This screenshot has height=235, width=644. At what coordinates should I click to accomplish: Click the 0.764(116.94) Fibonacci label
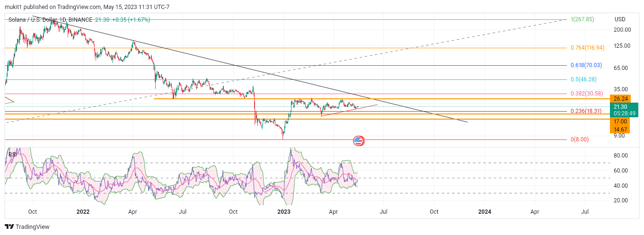[587, 48]
